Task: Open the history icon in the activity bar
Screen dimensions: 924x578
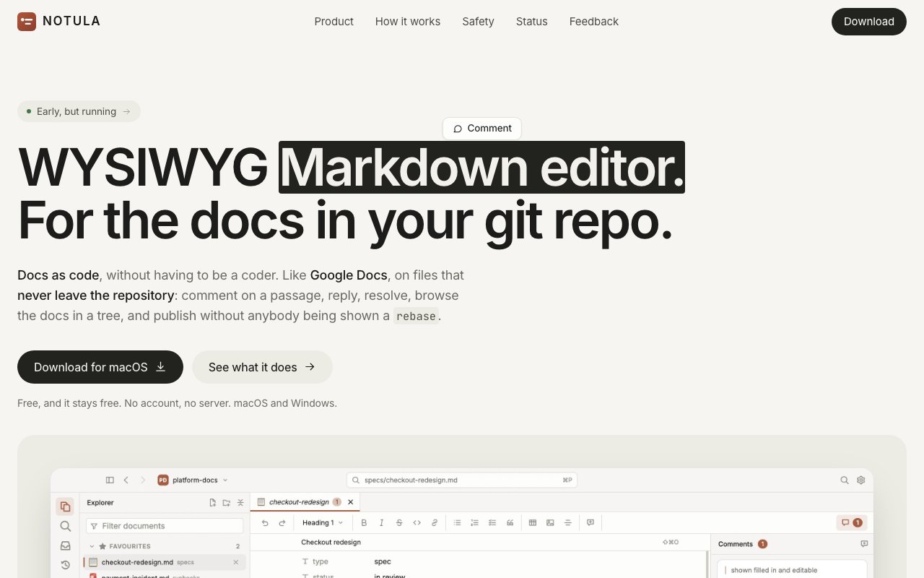Action: [x=66, y=565]
